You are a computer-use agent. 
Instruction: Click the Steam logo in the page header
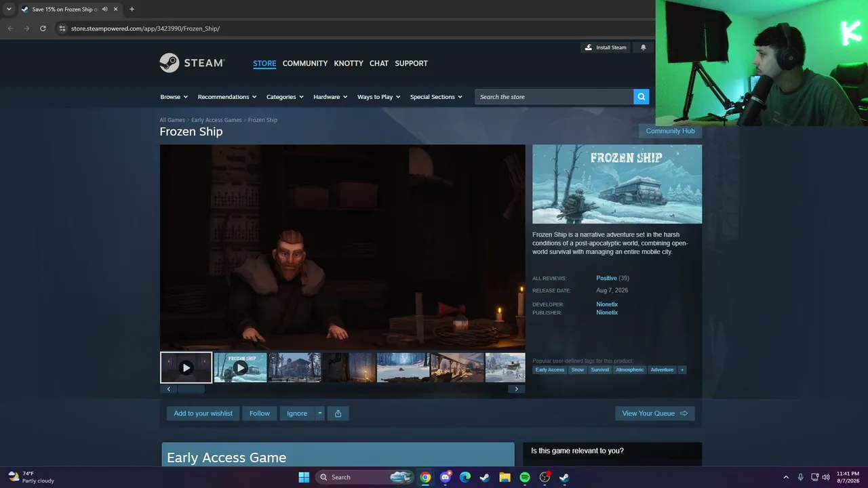click(192, 63)
